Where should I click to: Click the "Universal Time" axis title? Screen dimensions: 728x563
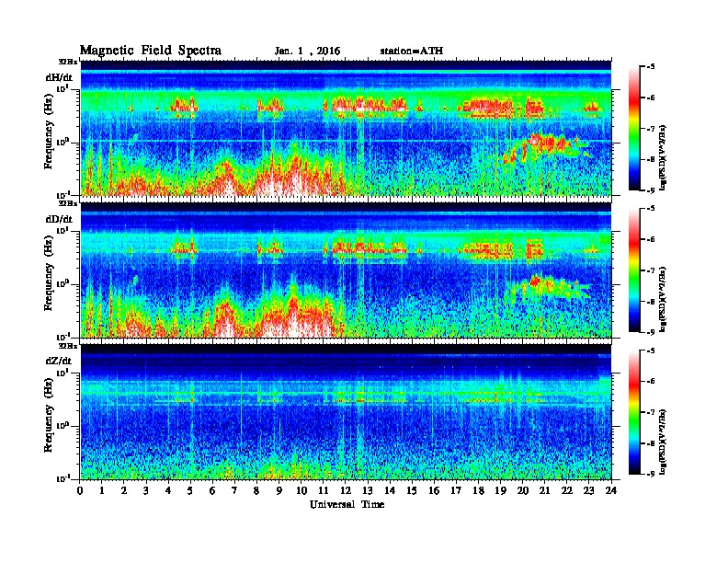coord(347,504)
